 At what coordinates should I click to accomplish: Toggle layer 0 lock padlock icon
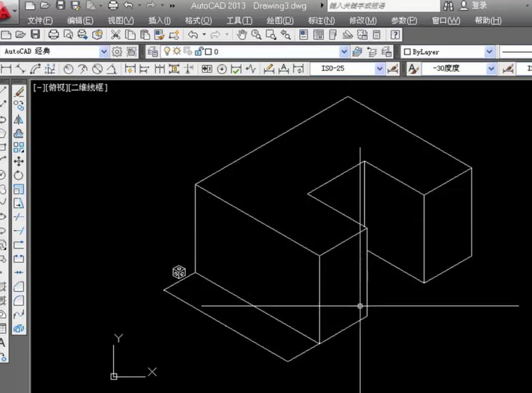199,51
